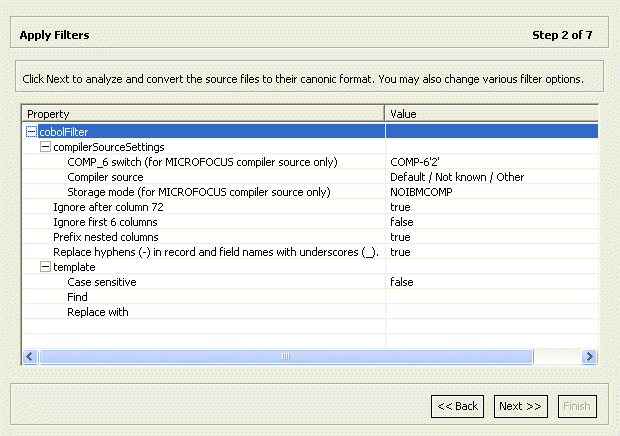Click the Find value field
The height and width of the screenshot is (436, 620).
[490, 297]
